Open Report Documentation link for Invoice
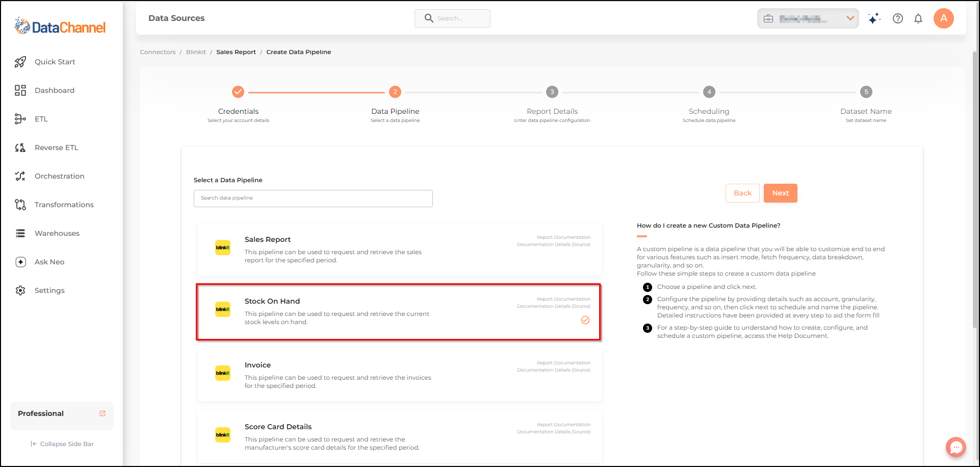Viewport: 980px width, 467px height. [x=563, y=363]
